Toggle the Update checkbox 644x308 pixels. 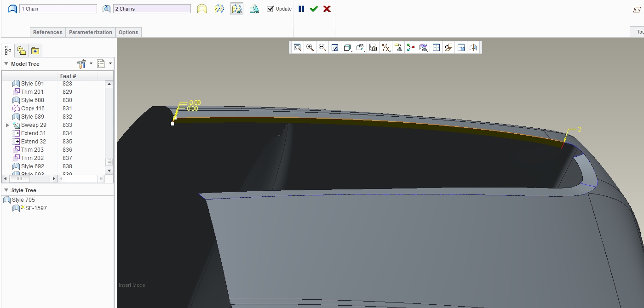coord(270,9)
